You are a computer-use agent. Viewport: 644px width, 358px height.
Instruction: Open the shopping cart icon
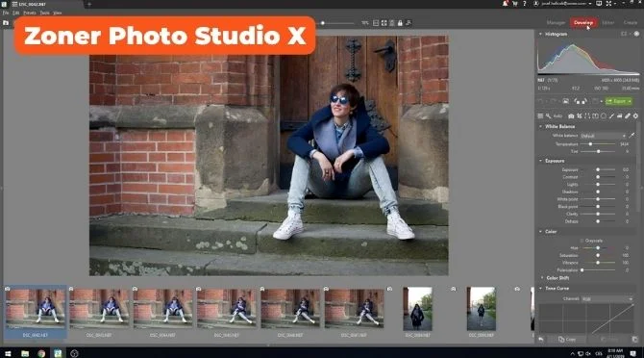click(514, 4)
